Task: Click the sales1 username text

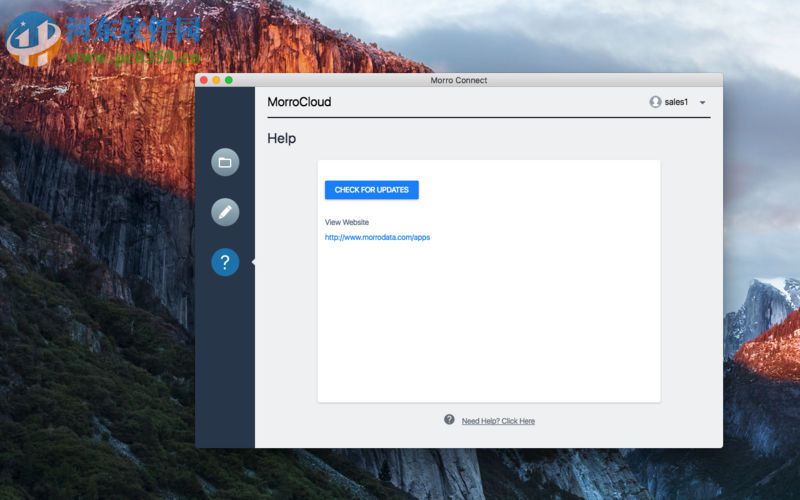Action: [676, 102]
